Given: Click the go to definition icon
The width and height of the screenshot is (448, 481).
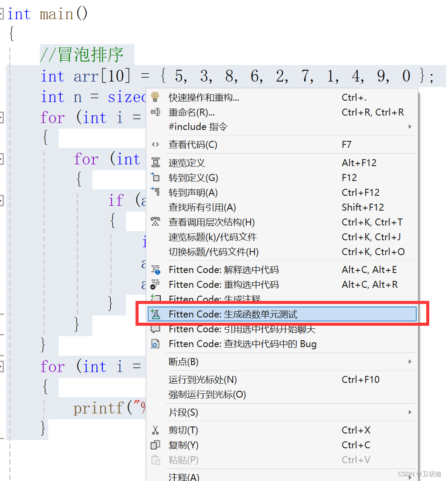Looking at the screenshot, I should (x=156, y=177).
